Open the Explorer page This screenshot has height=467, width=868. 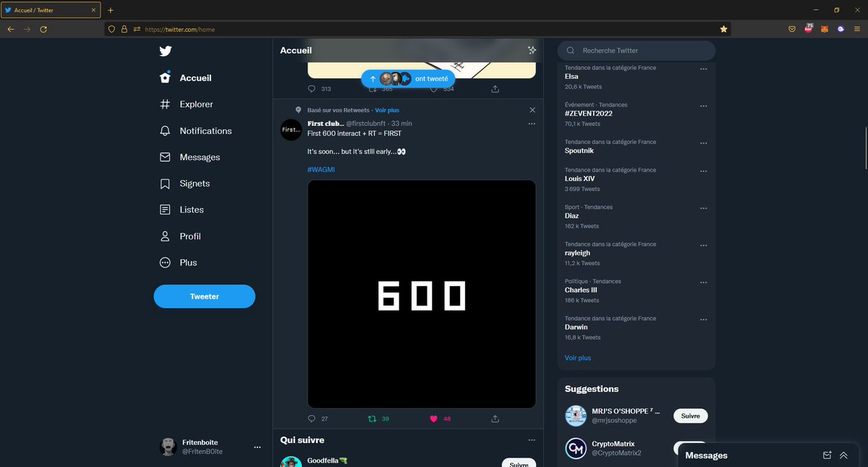(187, 104)
